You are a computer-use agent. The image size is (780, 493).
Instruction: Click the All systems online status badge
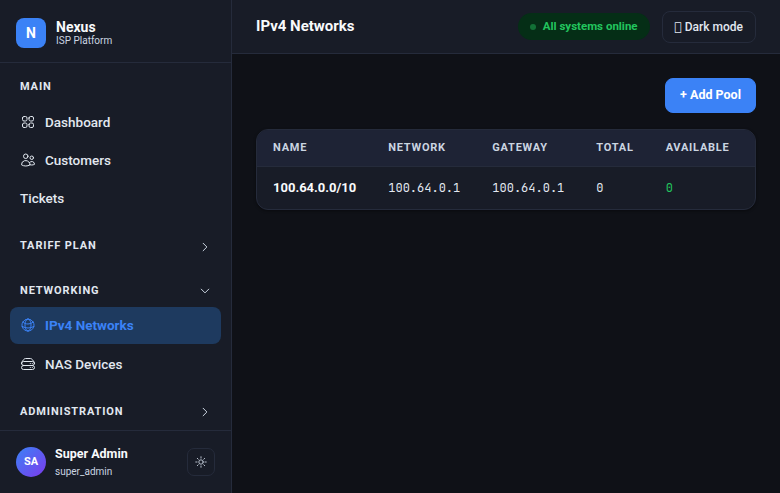pos(584,26)
